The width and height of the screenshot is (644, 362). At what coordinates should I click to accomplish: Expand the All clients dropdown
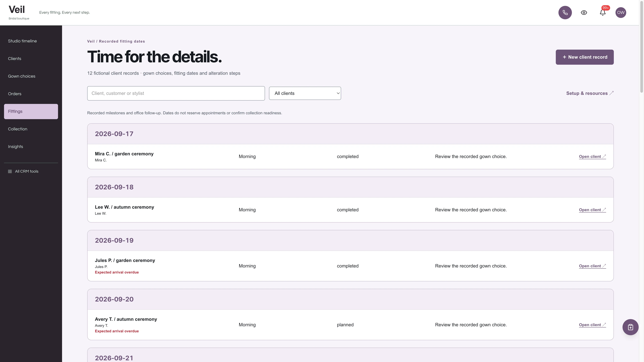tap(305, 93)
